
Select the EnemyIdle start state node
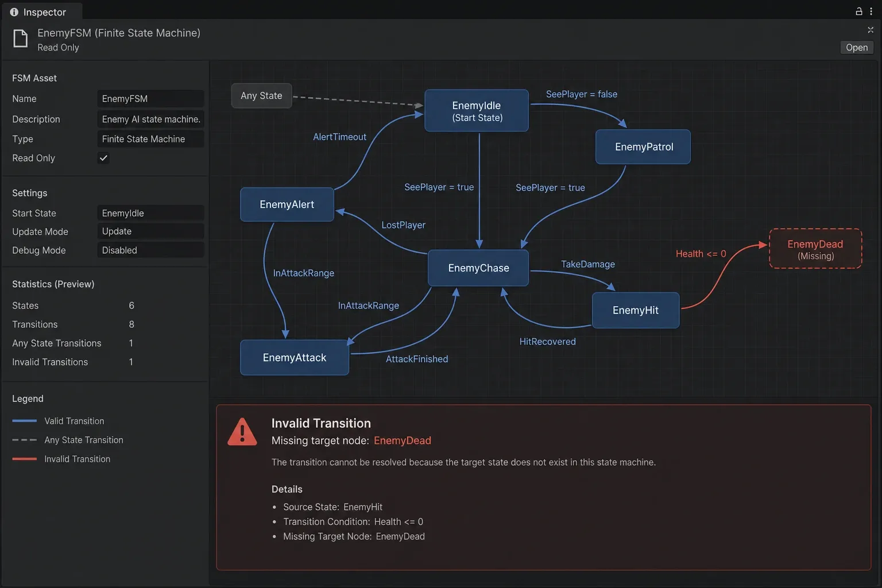click(x=477, y=111)
